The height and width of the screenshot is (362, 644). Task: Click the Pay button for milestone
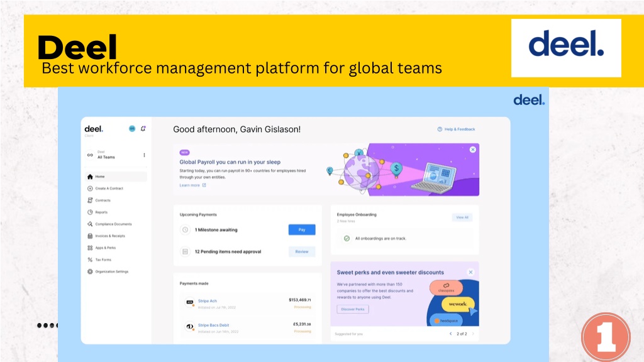(302, 230)
